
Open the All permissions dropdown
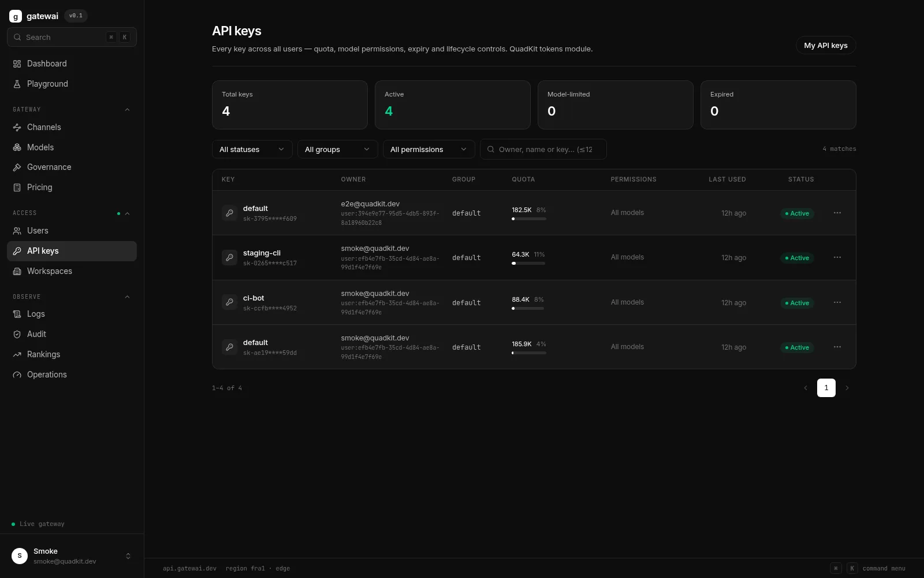429,149
